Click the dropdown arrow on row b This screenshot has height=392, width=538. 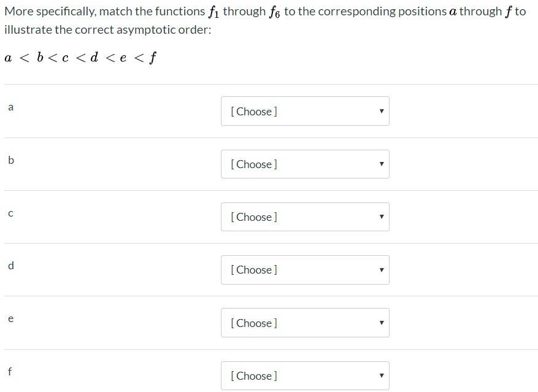tap(381, 164)
